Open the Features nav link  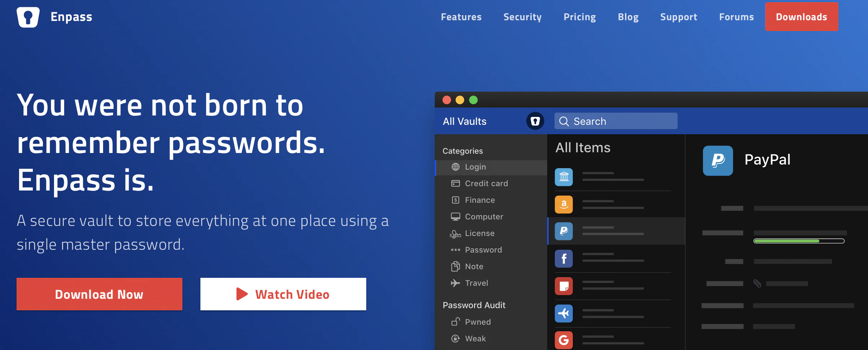click(x=461, y=17)
